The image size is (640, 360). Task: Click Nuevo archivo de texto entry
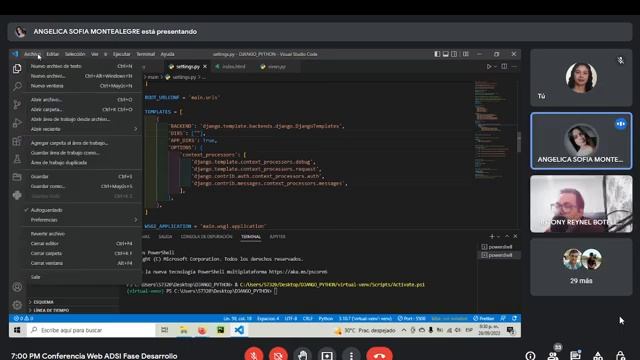(x=82, y=66)
